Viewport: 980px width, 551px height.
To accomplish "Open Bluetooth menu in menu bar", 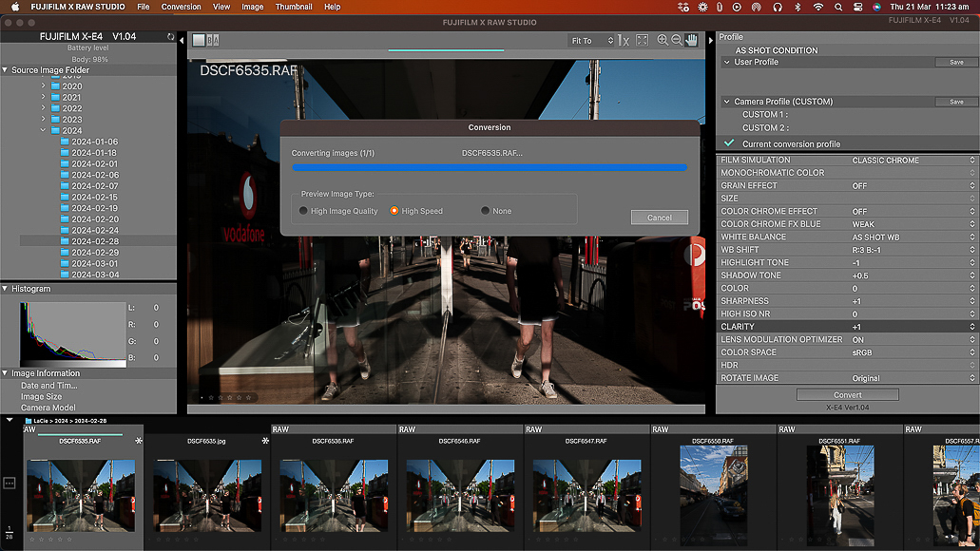I will click(x=797, y=7).
